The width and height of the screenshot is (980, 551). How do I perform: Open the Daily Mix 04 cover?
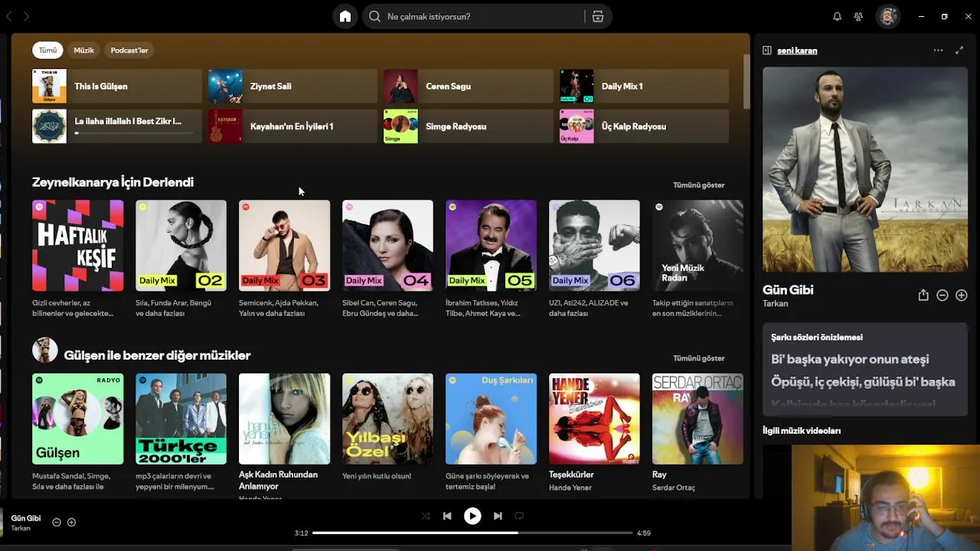point(387,246)
